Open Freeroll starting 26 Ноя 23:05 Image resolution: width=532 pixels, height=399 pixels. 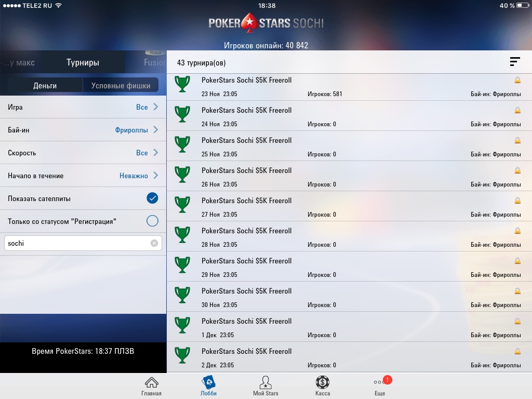click(x=349, y=176)
